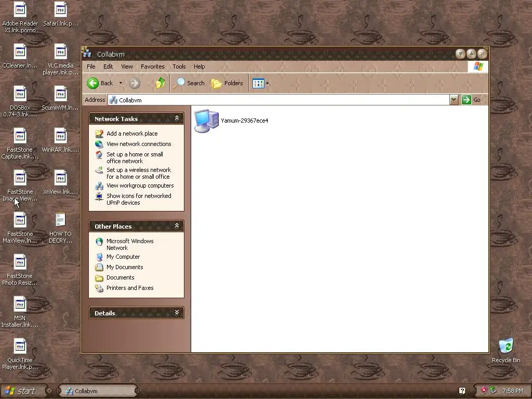Select FastStone Photo Resizer desktop icon
The width and height of the screenshot is (532, 399).
point(20,270)
